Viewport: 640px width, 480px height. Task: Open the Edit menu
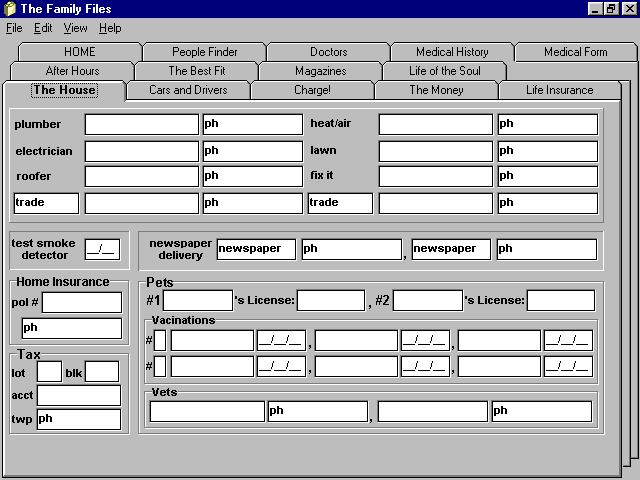coord(43,28)
